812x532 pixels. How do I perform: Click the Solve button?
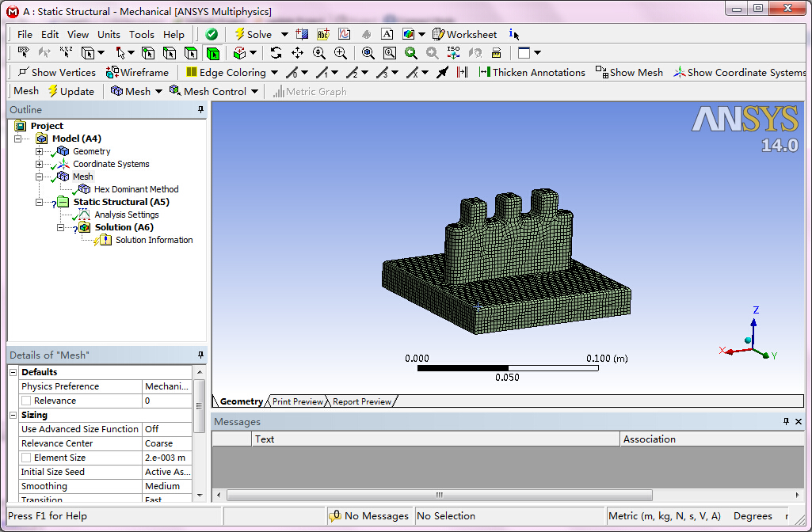point(255,34)
